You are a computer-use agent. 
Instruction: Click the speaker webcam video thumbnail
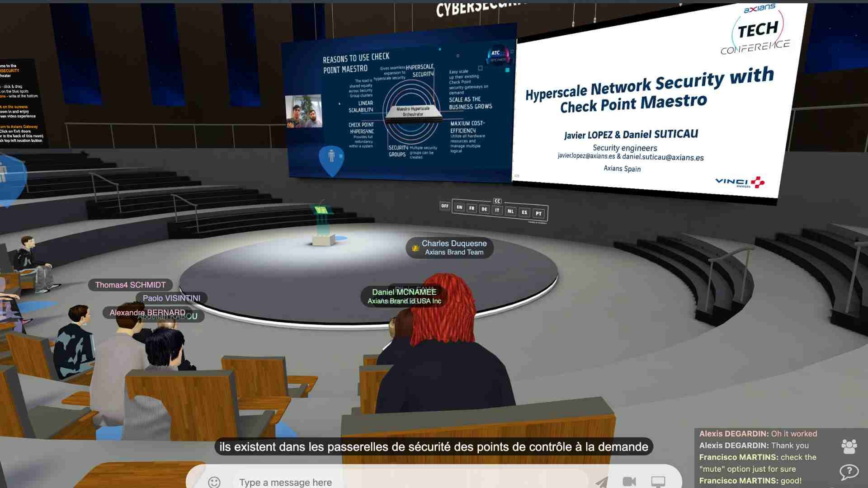point(304,111)
